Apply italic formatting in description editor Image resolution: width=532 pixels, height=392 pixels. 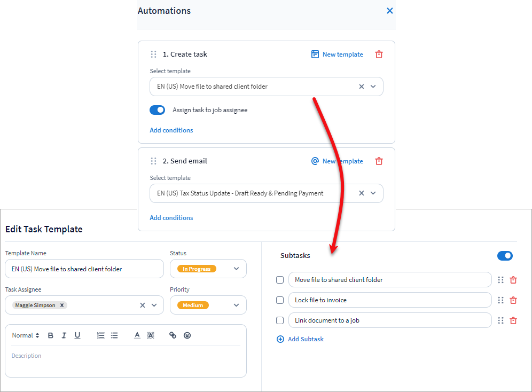(x=64, y=335)
